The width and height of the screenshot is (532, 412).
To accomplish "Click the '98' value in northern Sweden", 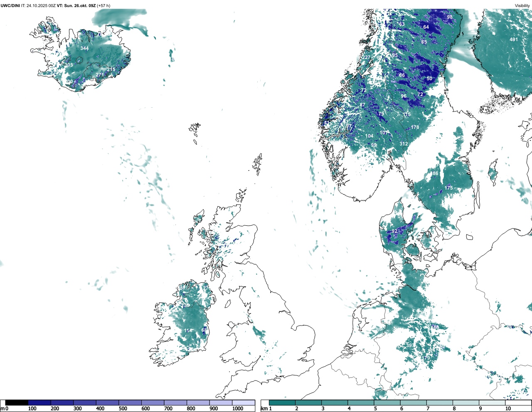I will 450,17.
